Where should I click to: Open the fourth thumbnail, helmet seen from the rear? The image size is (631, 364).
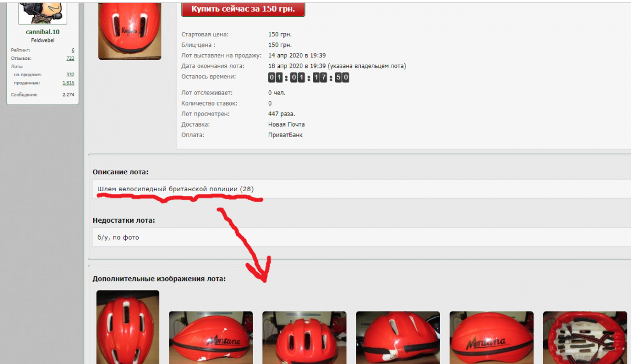tap(398, 338)
